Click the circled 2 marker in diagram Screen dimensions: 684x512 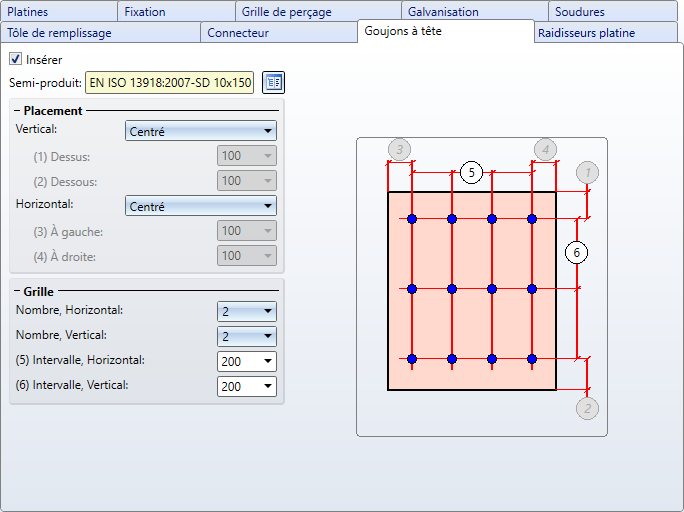point(588,408)
